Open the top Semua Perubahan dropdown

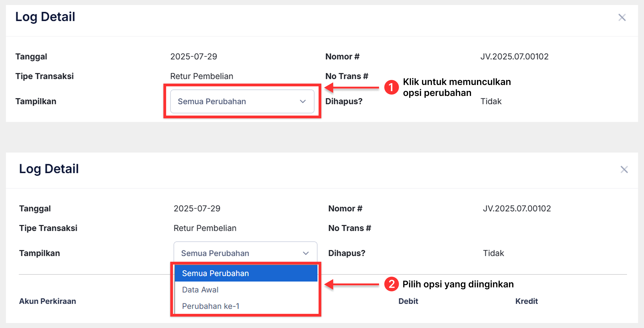click(x=241, y=101)
